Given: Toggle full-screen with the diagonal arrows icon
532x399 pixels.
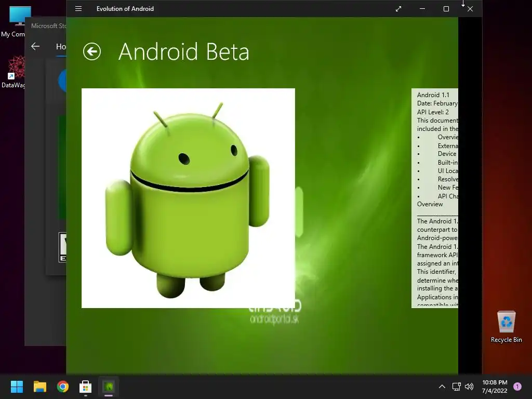Looking at the screenshot, I should 398,9.
